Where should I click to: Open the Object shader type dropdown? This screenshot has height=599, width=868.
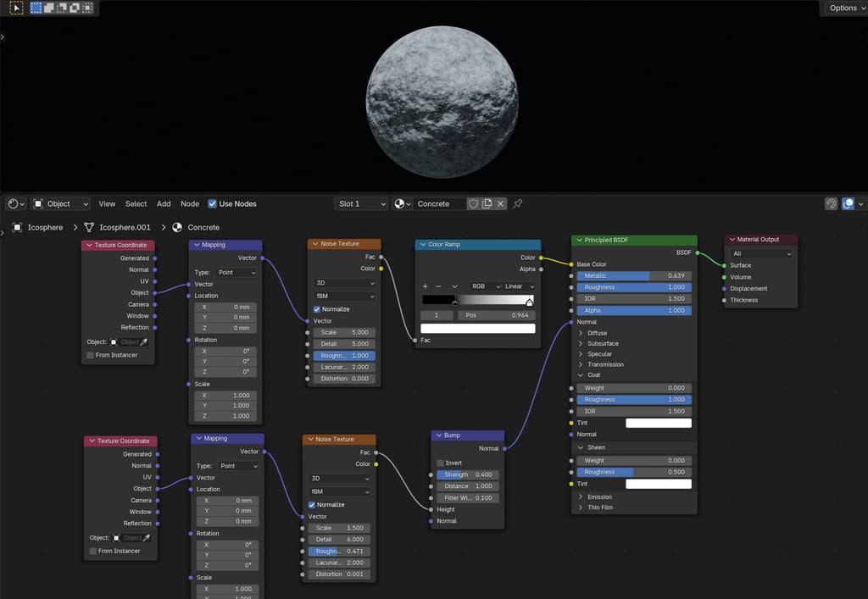(60, 204)
